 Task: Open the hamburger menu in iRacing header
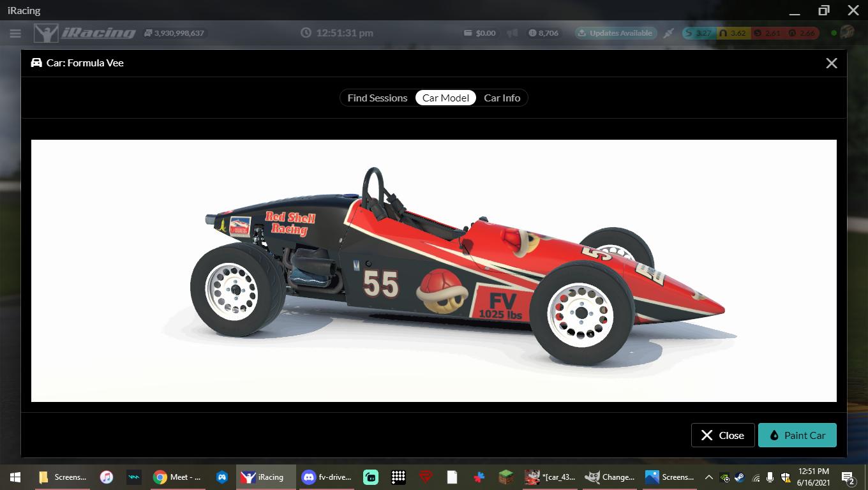click(15, 33)
